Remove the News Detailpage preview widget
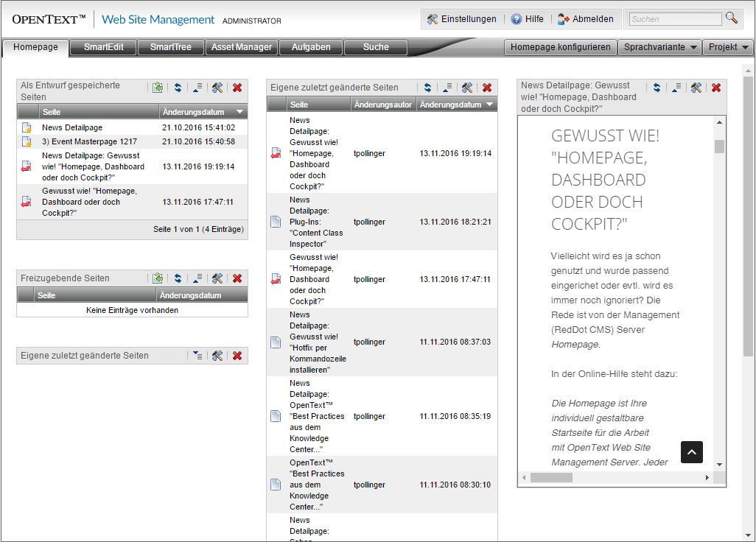Screen dimensions: 756x542 [x=716, y=88]
